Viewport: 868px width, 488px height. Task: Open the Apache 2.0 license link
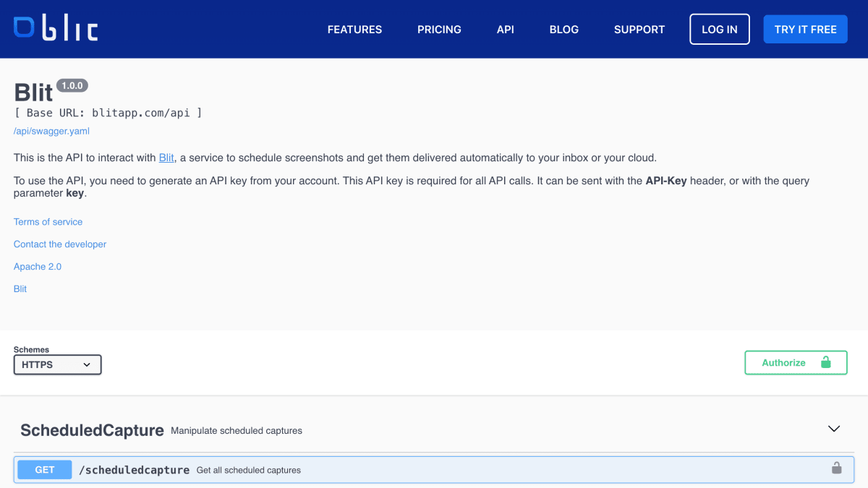tap(38, 267)
